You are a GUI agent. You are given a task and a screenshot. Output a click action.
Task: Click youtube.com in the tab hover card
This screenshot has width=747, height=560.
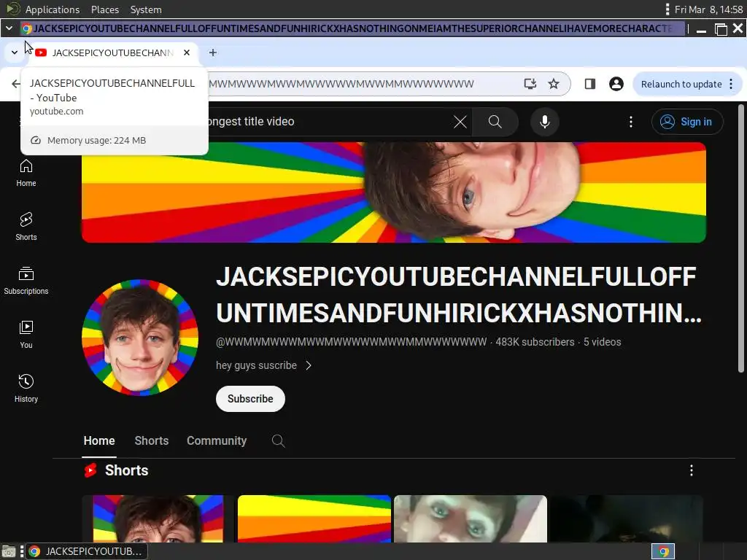point(57,112)
